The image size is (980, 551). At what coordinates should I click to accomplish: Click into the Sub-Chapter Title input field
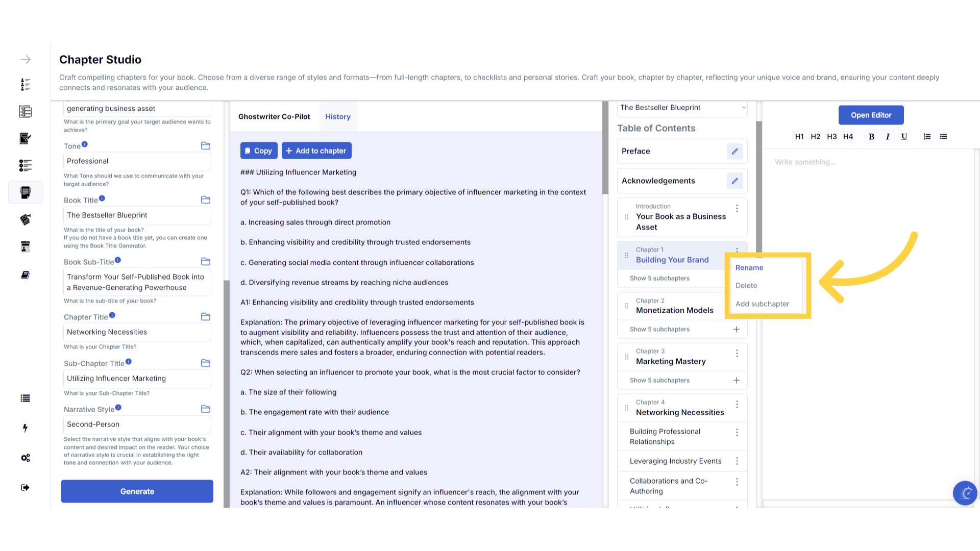point(137,379)
